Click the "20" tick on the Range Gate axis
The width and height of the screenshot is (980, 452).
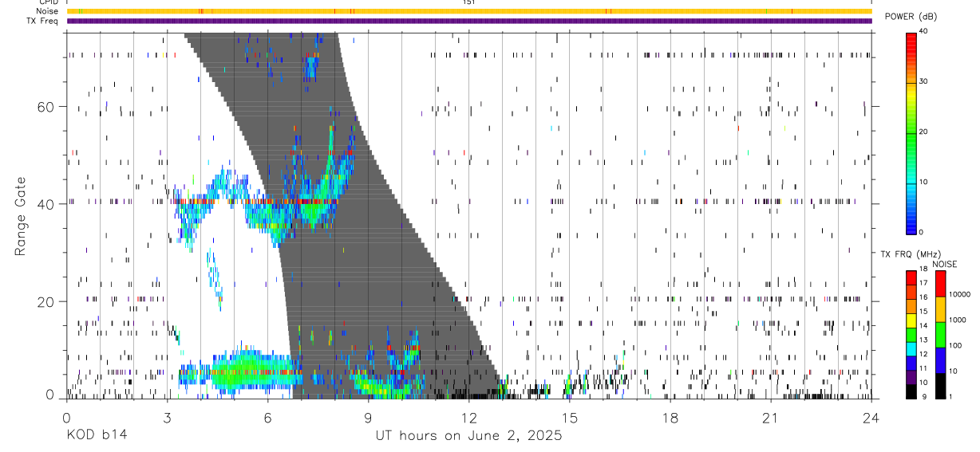[46, 302]
